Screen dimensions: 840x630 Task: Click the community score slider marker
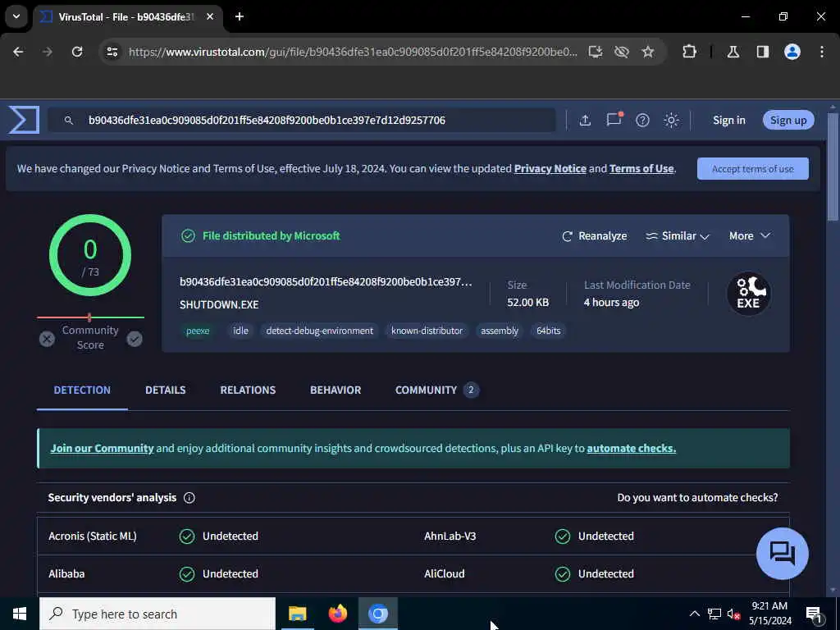pos(89,317)
